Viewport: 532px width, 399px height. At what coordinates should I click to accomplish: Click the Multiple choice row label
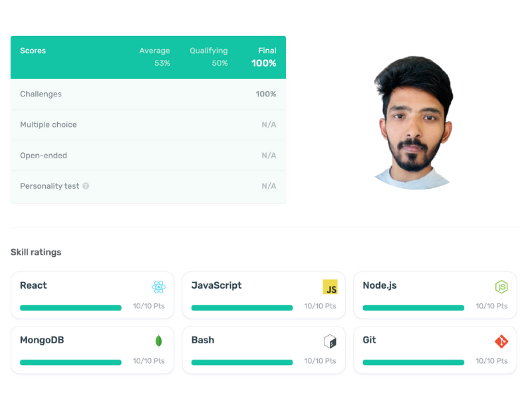point(48,124)
